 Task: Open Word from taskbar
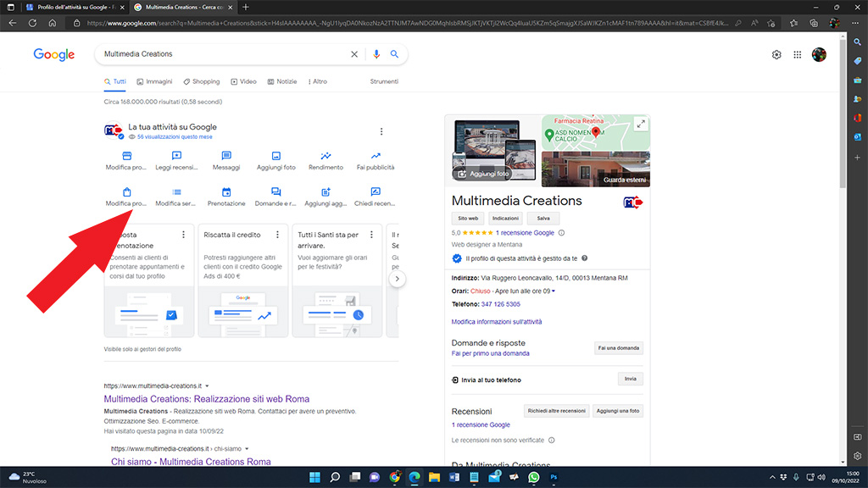tap(454, 477)
